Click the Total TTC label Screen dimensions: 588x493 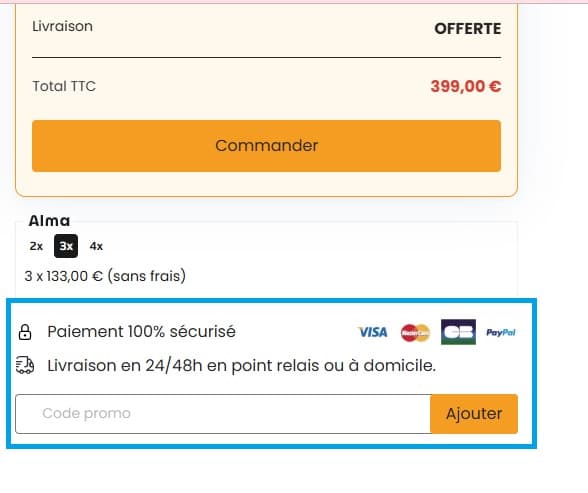64,86
